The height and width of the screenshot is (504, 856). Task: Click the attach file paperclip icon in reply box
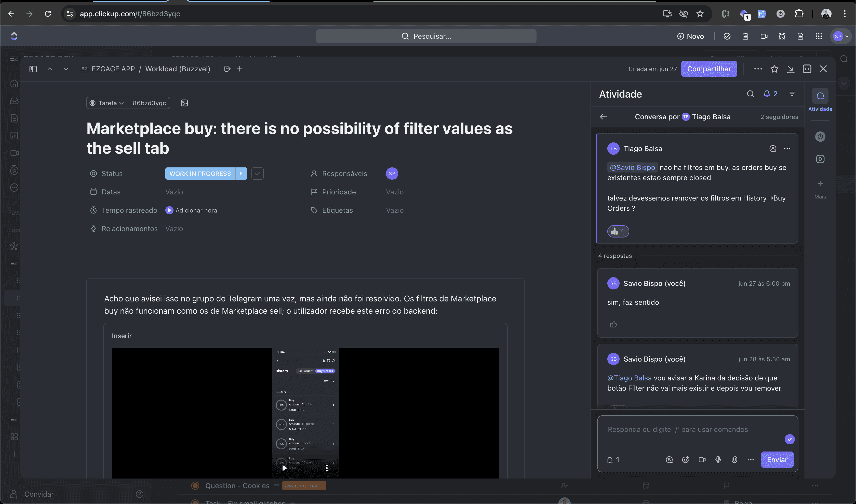(734, 459)
